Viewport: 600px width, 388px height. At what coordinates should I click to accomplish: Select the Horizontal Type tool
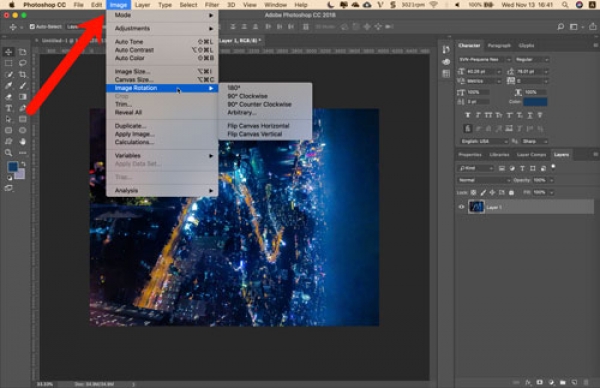pos(8,108)
